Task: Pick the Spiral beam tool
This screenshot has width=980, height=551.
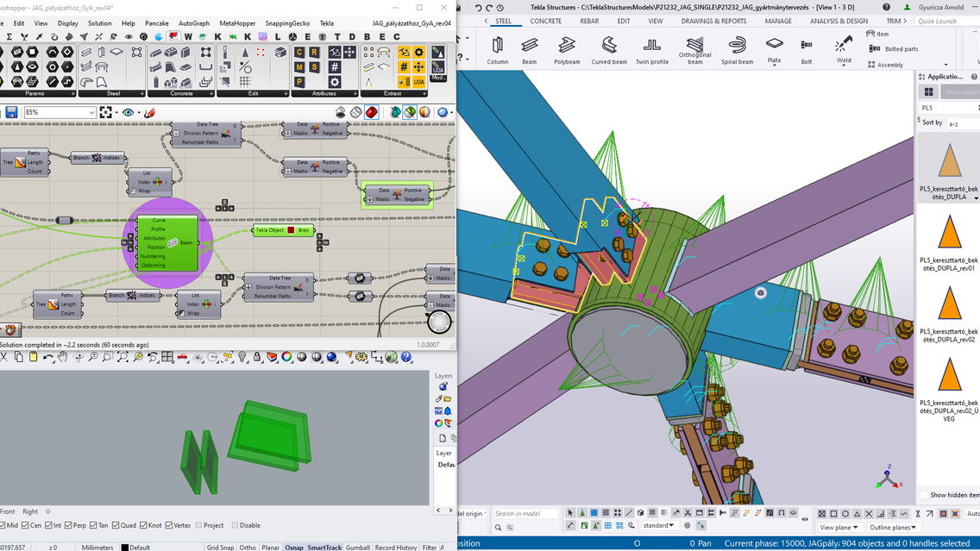Action: pos(737,51)
